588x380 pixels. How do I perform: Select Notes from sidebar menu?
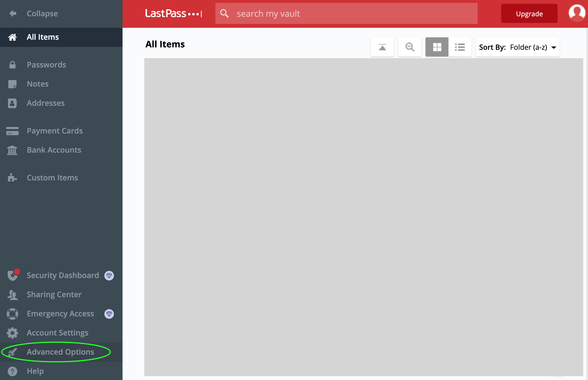[x=37, y=84]
